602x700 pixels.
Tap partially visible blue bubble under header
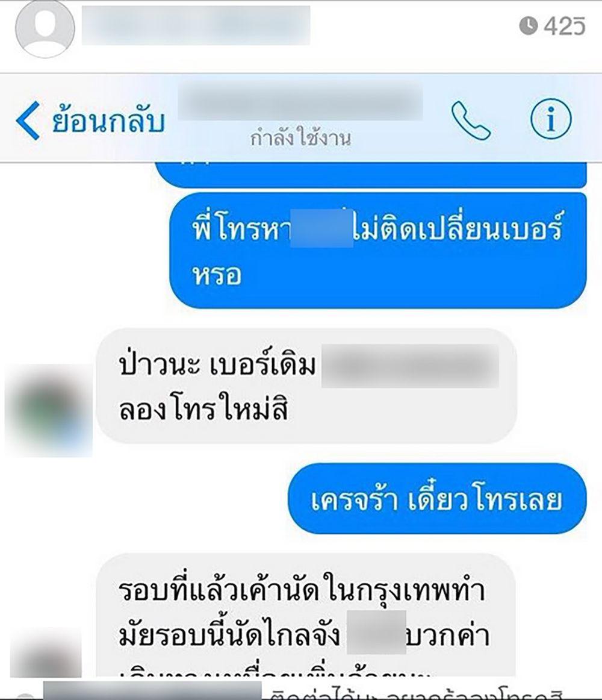(x=370, y=176)
